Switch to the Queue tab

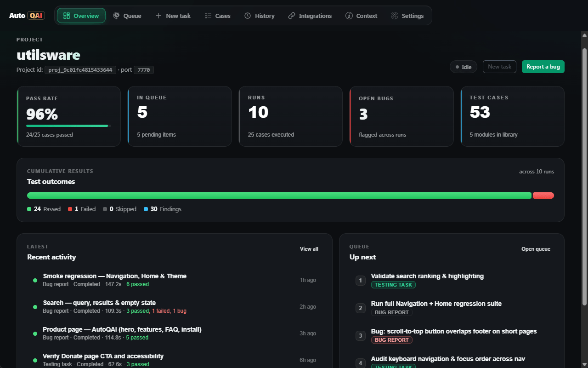[127, 16]
